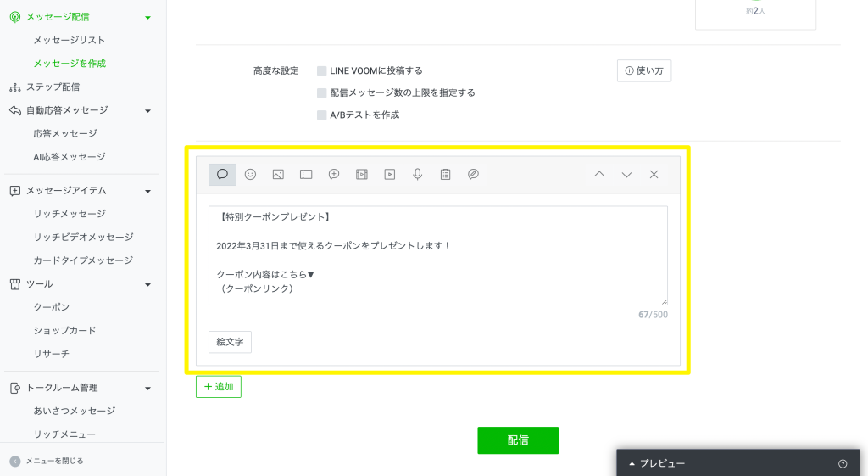Enable 配信メッセージ数の上限を指定する checkbox
The image size is (868, 476).
click(x=321, y=93)
